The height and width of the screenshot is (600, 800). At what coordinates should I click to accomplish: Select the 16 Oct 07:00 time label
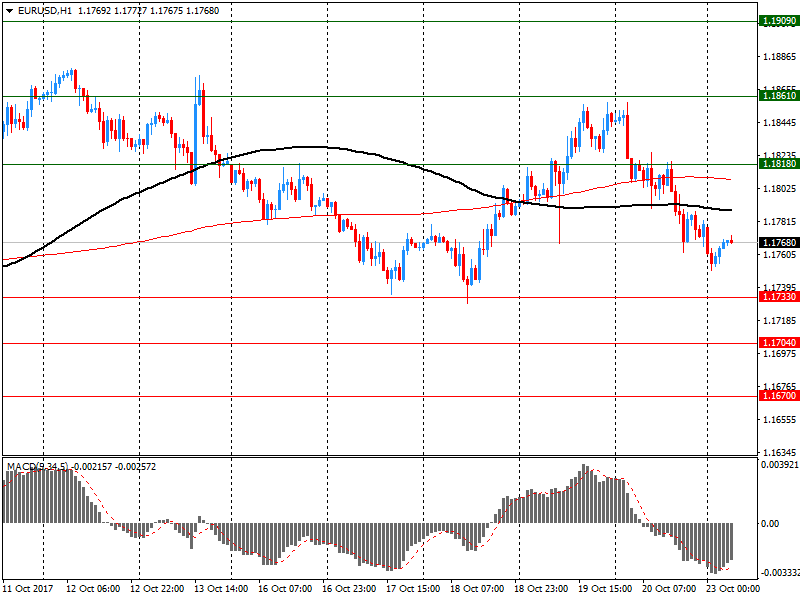285,589
